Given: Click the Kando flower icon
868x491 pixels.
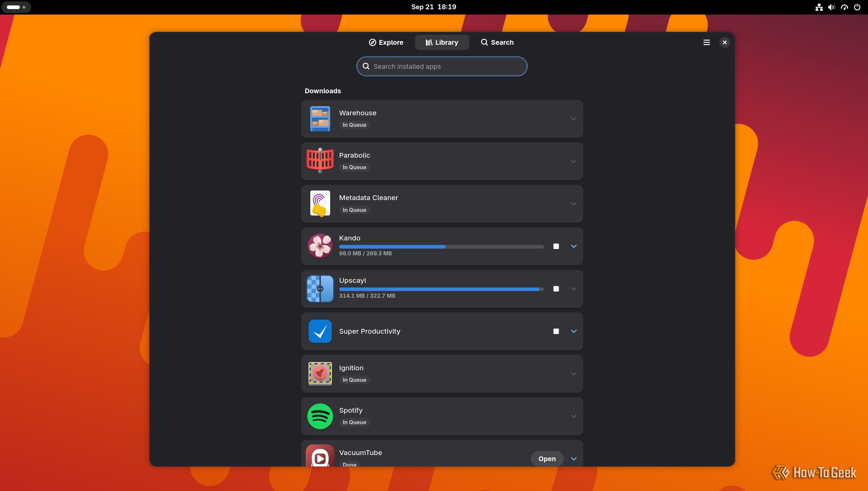Looking at the screenshot, I should pos(320,246).
